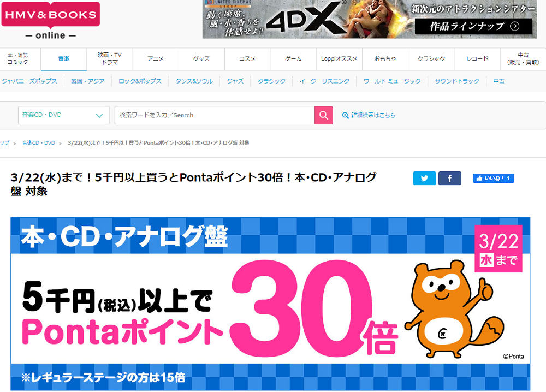Open the おもちゃ tab
This screenshot has height=392, width=546.
click(385, 59)
